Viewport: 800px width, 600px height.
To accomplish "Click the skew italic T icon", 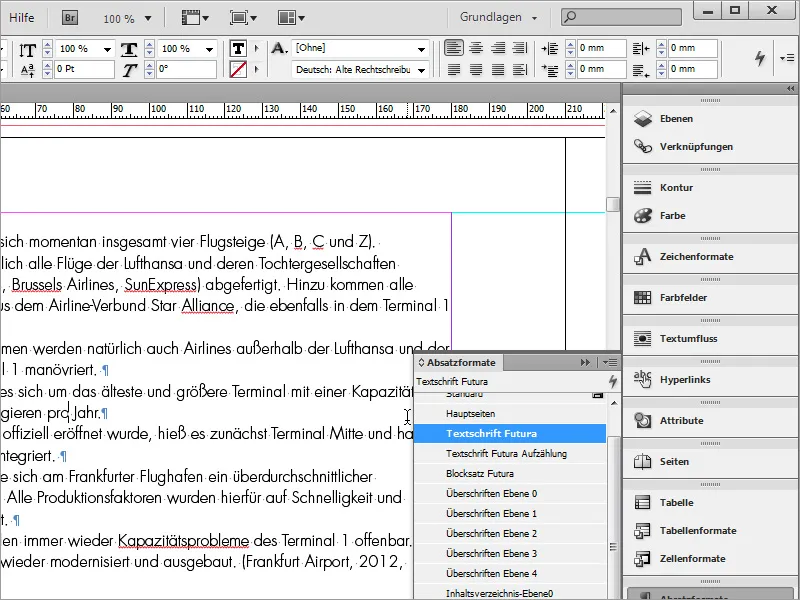I will [x=129, y=70].
